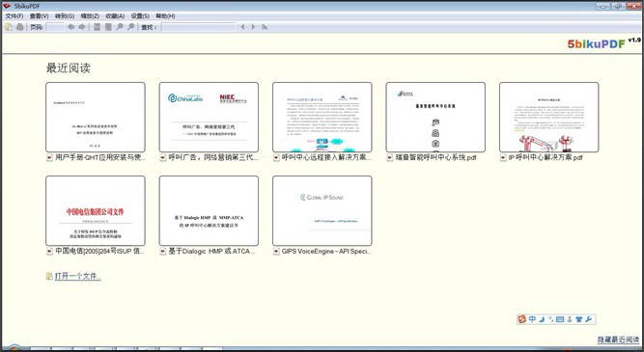Image resolution: width=644 pixels, height=352 pixels.
Task: Go to previous page using toolbar arrow
Action: point(71,27)
